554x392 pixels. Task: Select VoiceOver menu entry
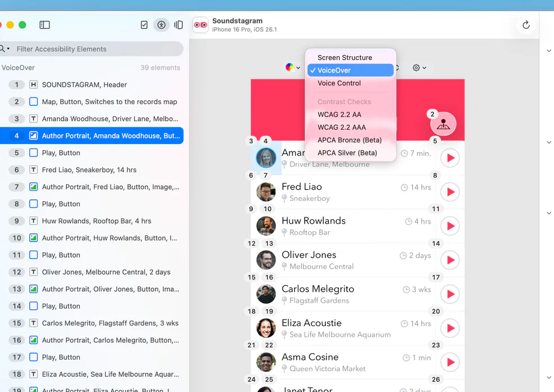tap(350, 70)
